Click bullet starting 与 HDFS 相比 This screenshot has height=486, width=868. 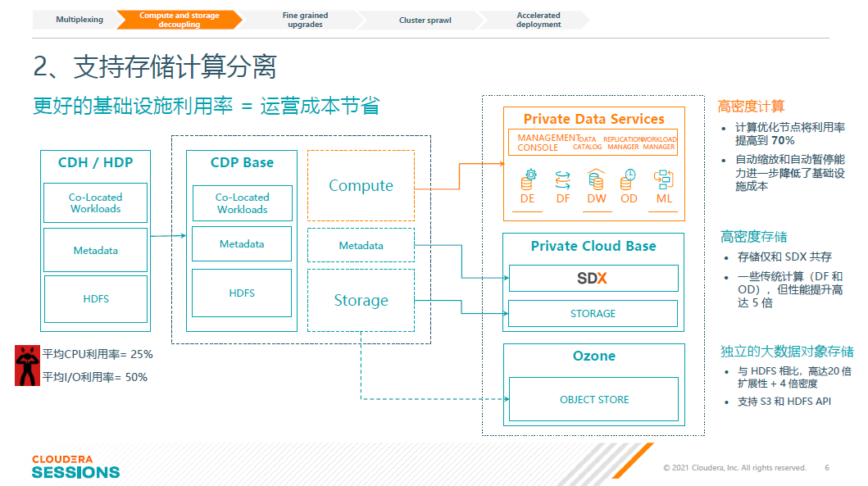pyautogui.click(x=794, y=377)
